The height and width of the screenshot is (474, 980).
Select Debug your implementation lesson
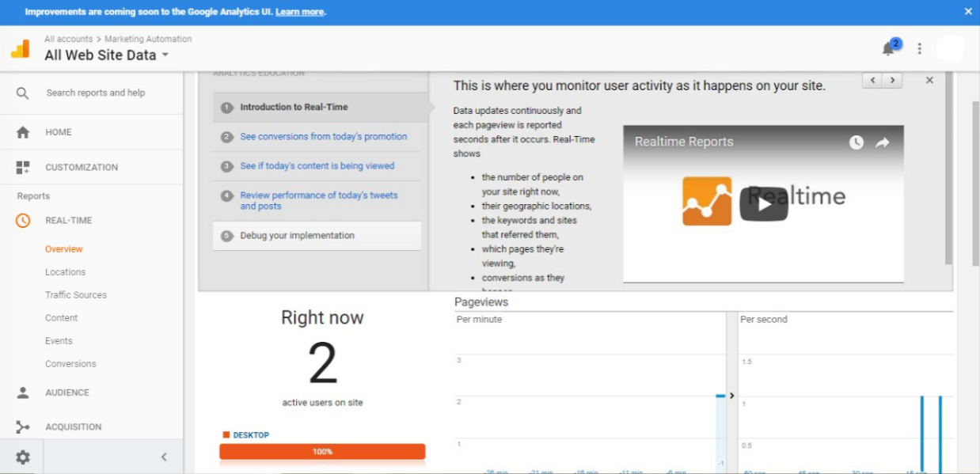pos(317,236)
